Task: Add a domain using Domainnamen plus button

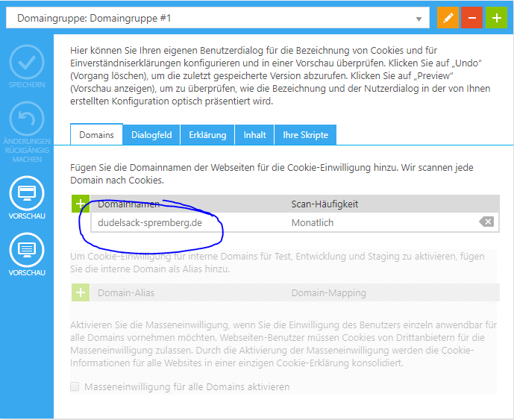Action: (x=81, y=204)
